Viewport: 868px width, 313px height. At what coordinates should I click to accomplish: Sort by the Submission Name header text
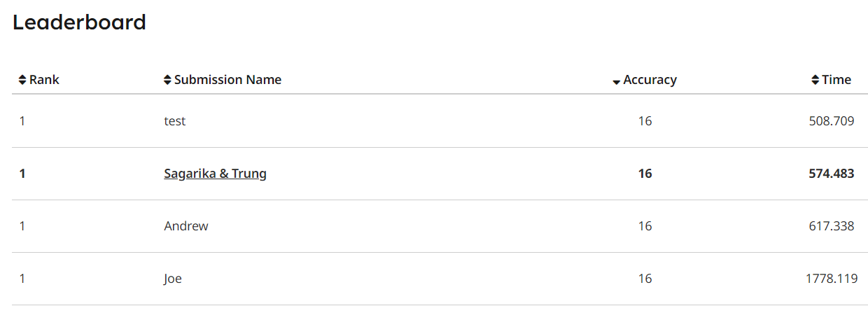click(227, 80)
